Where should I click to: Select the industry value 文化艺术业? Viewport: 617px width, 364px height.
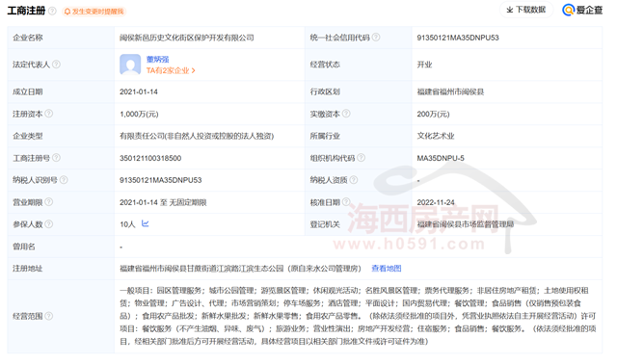436,136
